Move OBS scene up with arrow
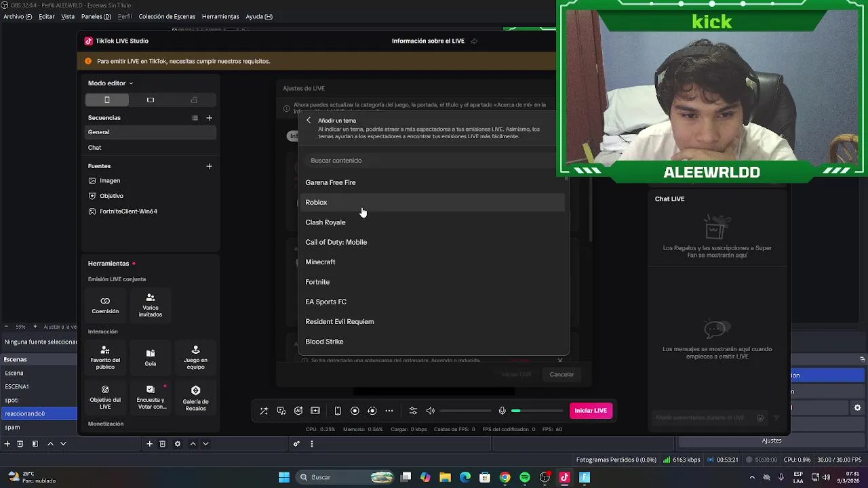The image size is (868, 488). pos(50,444)
